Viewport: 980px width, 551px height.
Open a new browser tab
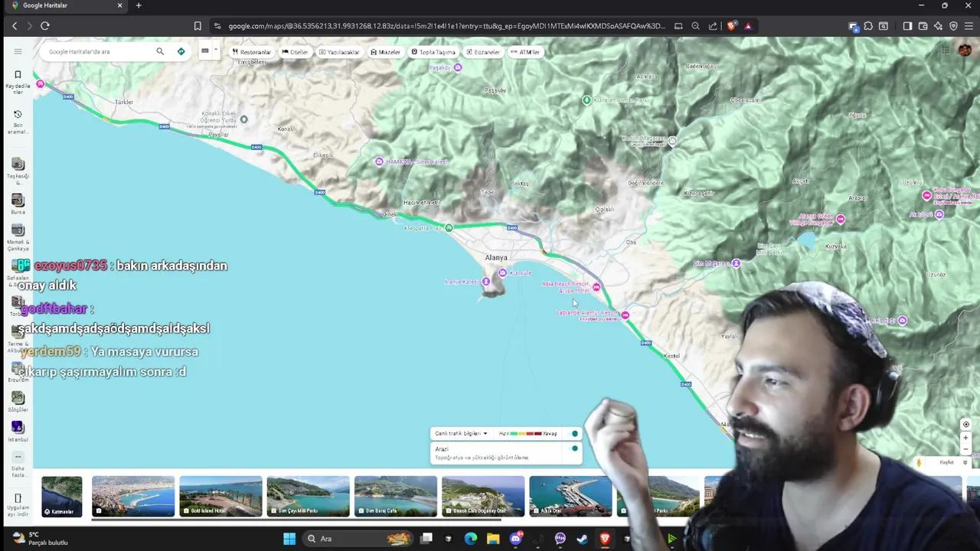(139, 5)
